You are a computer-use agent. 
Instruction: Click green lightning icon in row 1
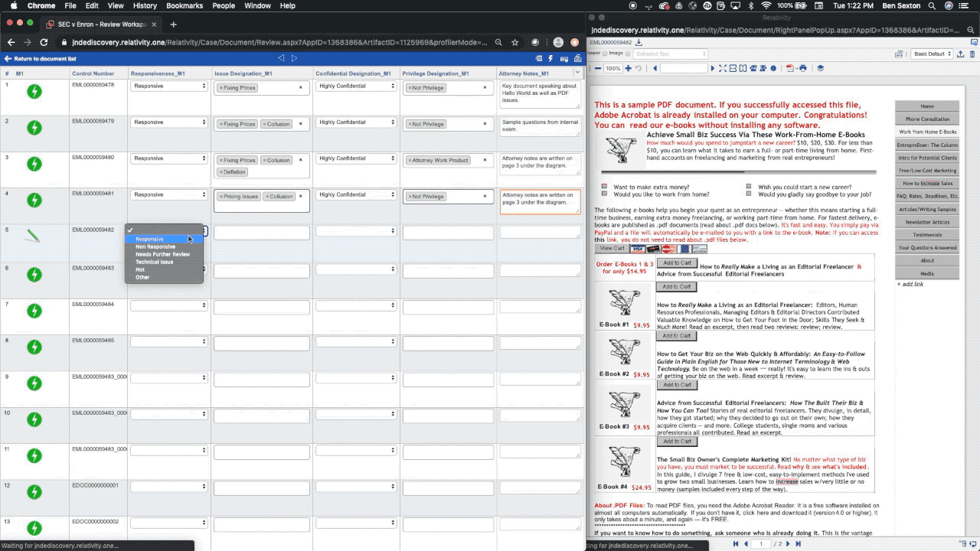click(34, 92)
